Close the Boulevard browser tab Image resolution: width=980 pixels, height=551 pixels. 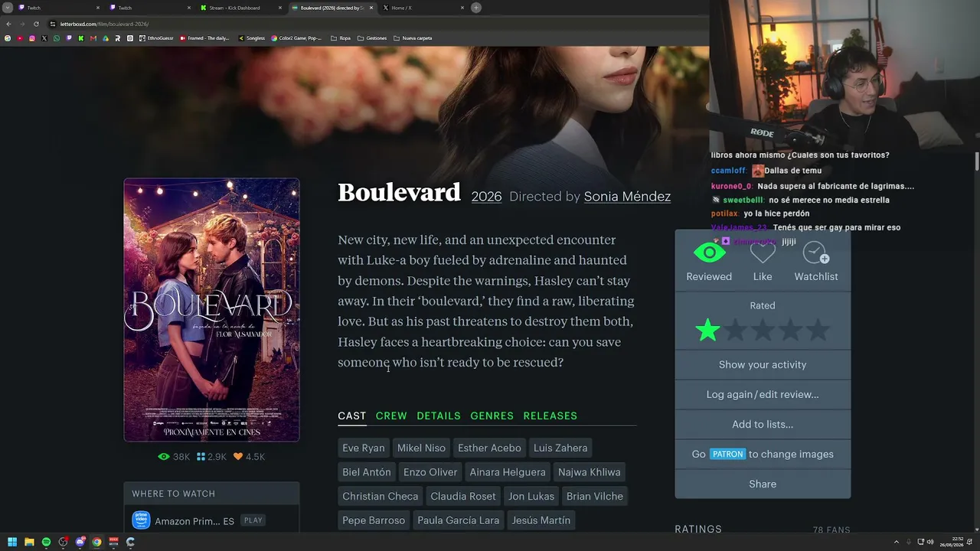[371, 8]
